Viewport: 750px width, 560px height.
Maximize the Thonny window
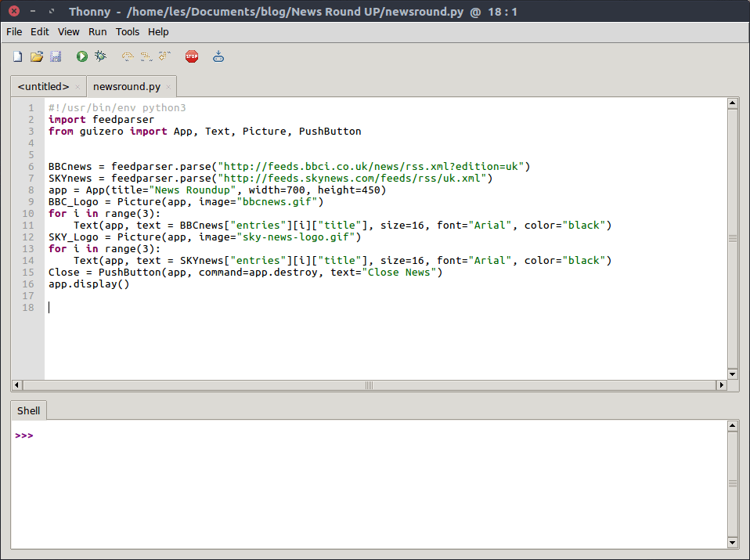click(51, 10)
